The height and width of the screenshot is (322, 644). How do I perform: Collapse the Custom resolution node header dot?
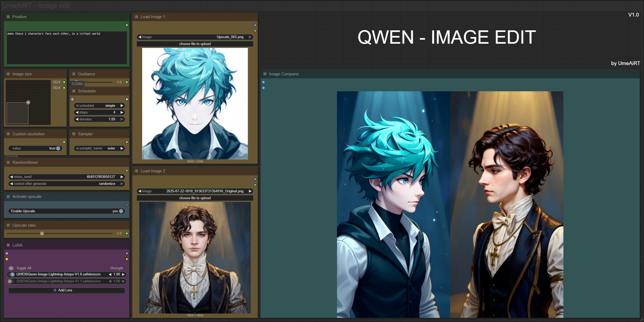tap(8, 134)
